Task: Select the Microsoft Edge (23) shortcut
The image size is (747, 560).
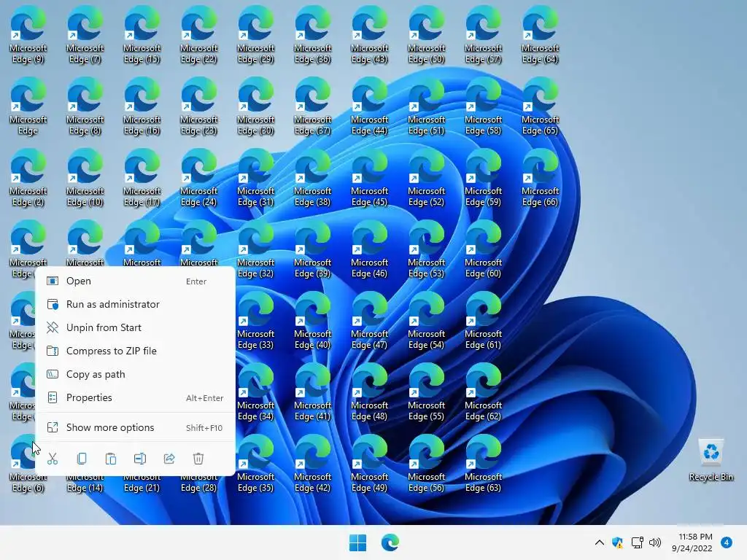Action: coord(198,106)
